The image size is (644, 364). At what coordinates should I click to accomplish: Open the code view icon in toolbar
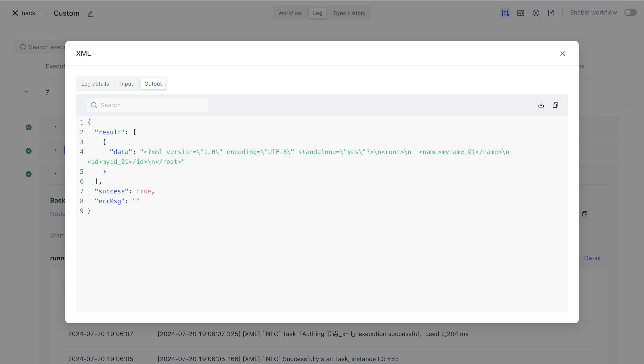521,13
